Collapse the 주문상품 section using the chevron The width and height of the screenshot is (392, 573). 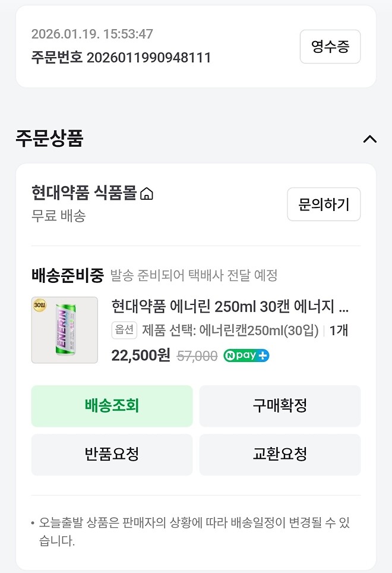[370, 140]
